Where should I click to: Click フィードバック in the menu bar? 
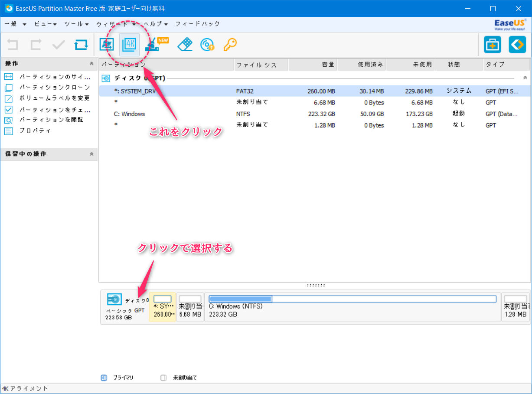coord(197,24)
